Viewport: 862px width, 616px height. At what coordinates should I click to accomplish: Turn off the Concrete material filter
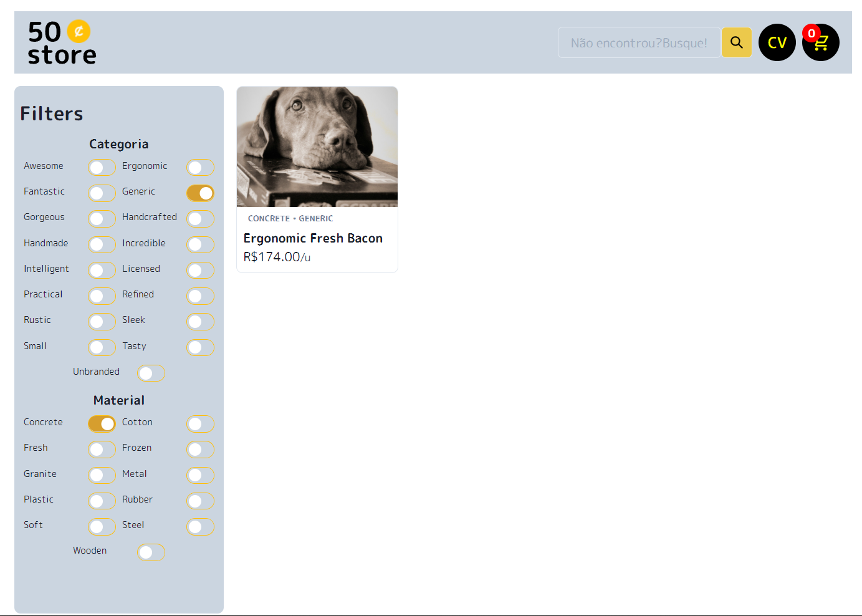102,423
